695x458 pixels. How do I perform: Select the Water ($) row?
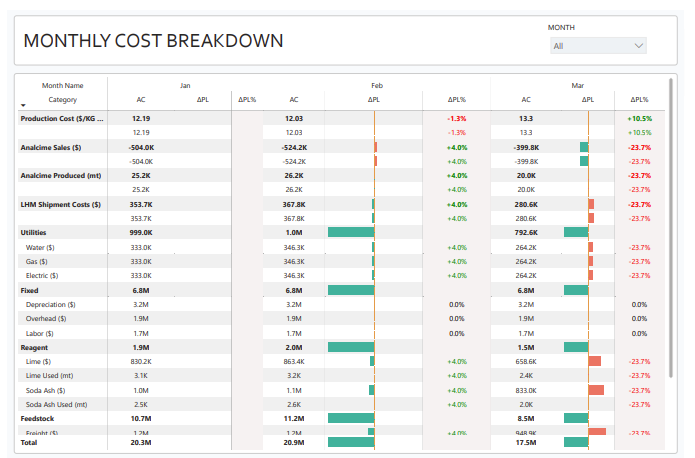[x=341, y=247]
